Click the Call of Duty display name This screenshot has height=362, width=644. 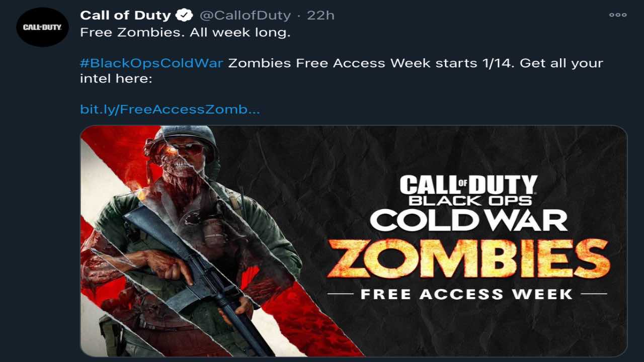(125, 15)
